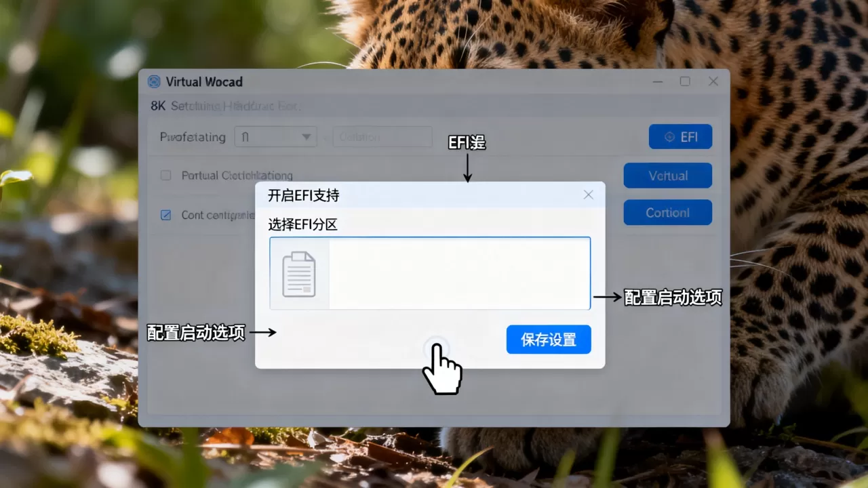
Task: Click the blue Cortionl button behind the dialog
Action: click(x=668, y=213)
